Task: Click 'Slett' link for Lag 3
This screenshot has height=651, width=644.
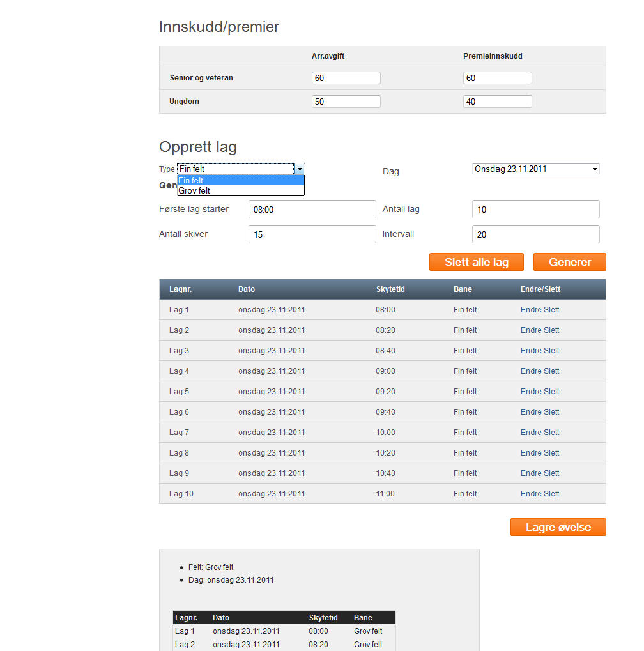Action: (551, 351)
